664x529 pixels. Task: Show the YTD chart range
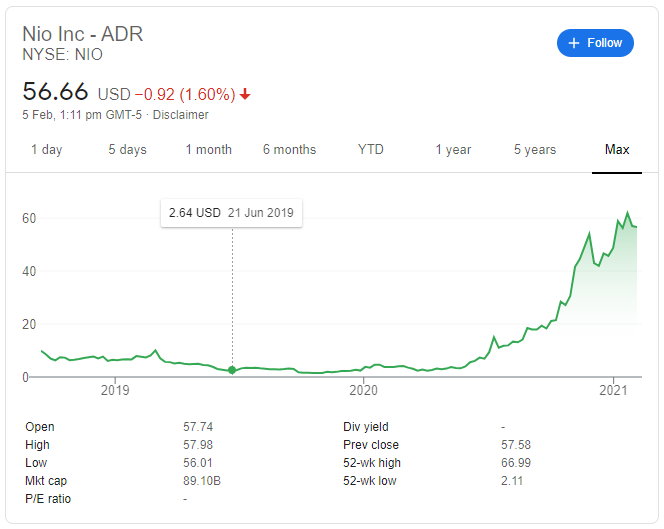click(x=371, y=150)
